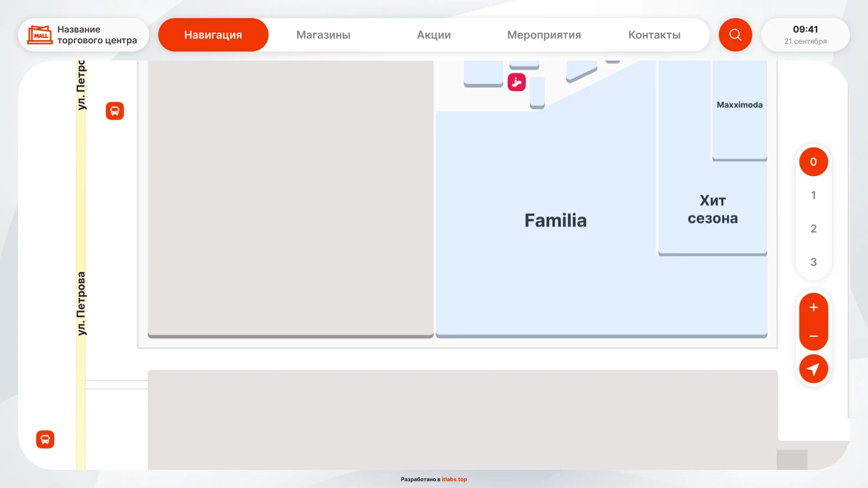This screenshot has width=868, height=488.
Task: Switch to floor 1
Action: point(813,195)
